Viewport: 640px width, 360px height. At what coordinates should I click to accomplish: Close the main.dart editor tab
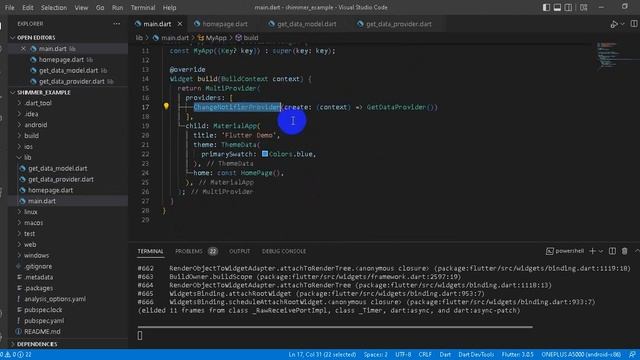(x=180, y=24)
